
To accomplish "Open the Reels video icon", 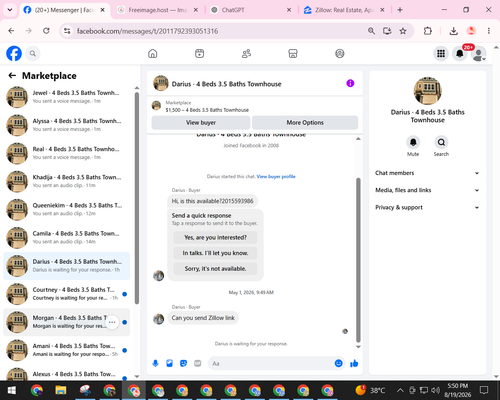I will [199, 53].
